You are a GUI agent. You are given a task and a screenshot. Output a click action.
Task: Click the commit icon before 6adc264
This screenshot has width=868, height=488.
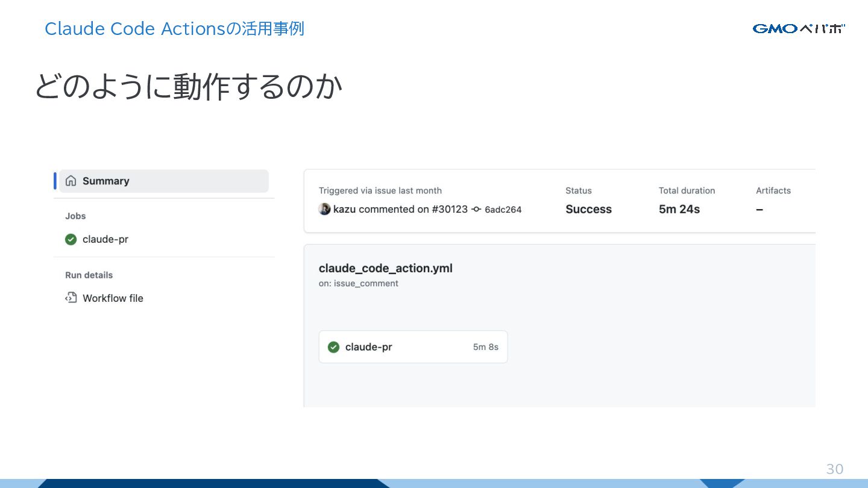coord(476,209)
